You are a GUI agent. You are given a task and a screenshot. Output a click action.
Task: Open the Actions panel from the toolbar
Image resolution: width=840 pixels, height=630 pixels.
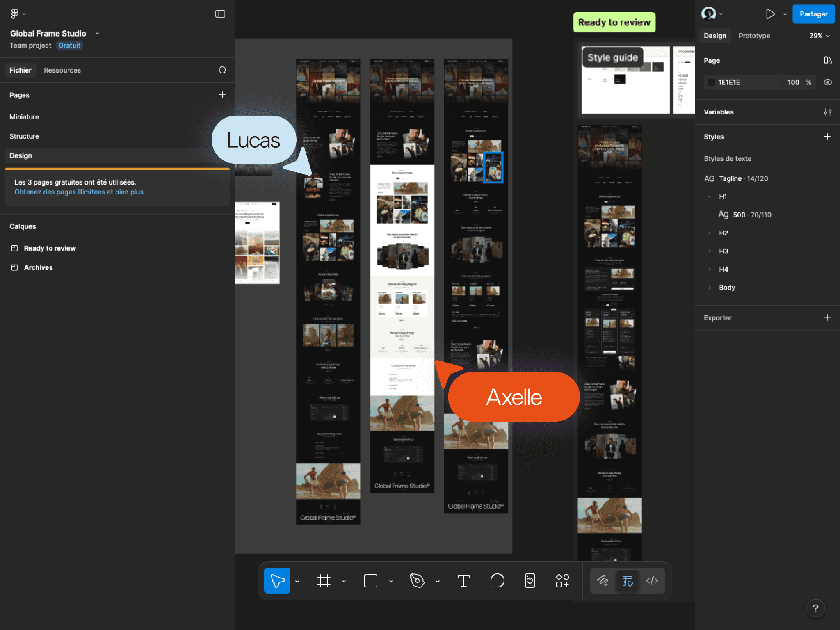point(562,581)
